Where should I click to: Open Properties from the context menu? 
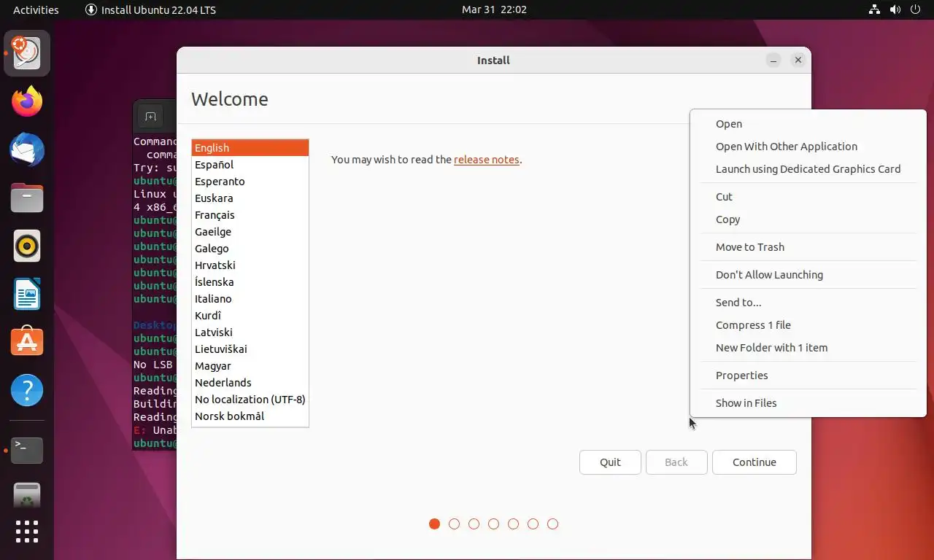click(x=808, y=376)
